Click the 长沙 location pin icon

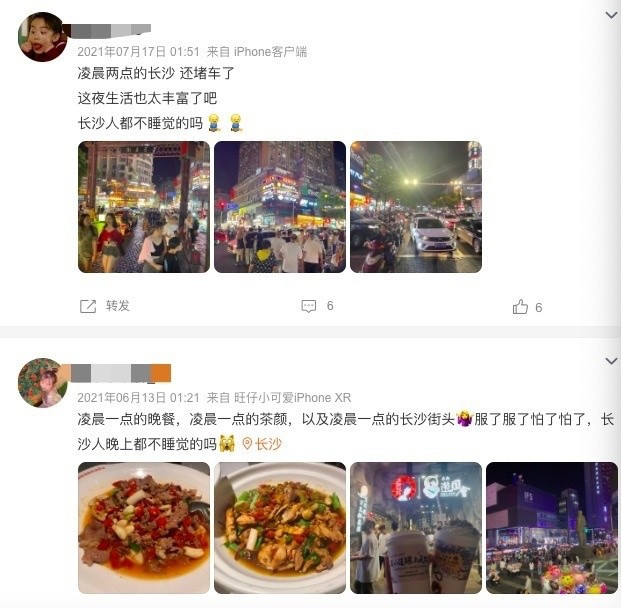pos(247,443)
